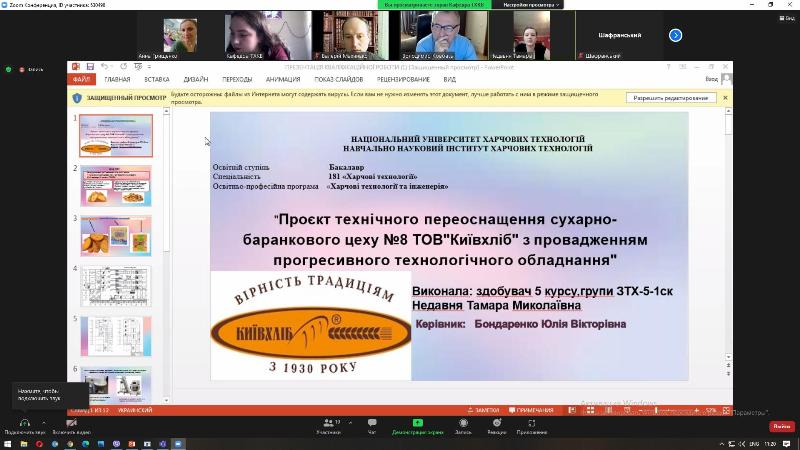Click the Zoom Вид view button top right
Image resolution: width=800 pixels, height=450 pixels.
coord(787,18)
